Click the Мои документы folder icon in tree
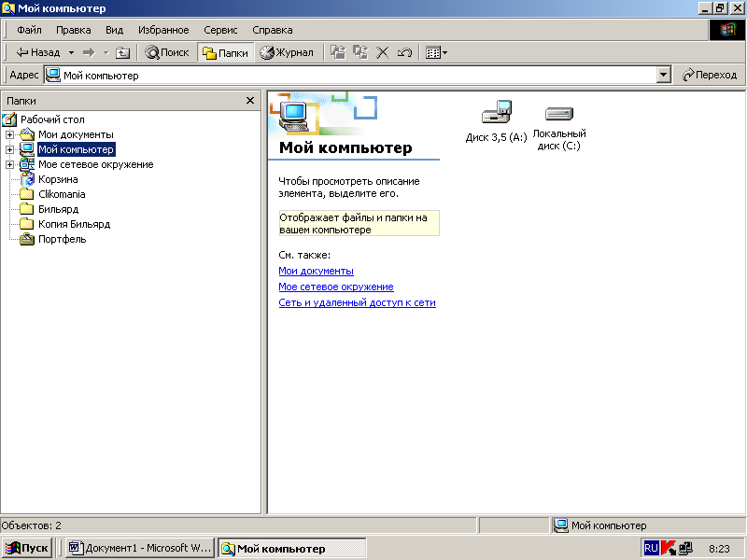Image resolution: width=747 pixels, height=560 pixels. point(27,134)
